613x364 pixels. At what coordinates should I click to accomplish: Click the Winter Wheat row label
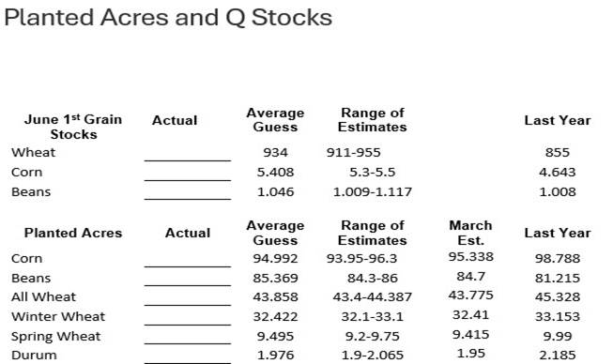pos(58,316)
